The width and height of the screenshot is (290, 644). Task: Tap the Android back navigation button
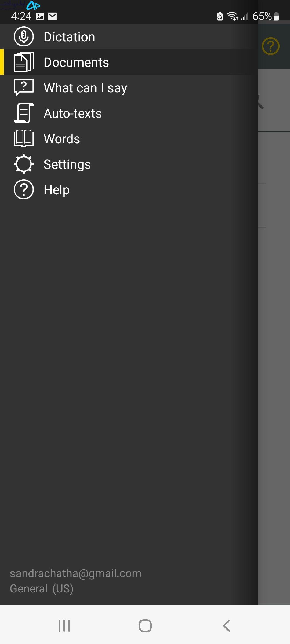tap(226, 626)
